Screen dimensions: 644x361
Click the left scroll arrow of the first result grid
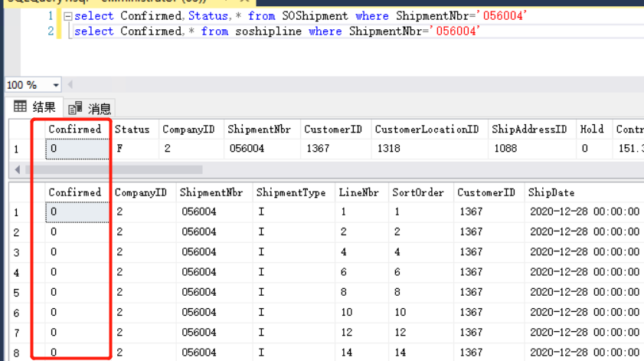[x=17, y=169]
